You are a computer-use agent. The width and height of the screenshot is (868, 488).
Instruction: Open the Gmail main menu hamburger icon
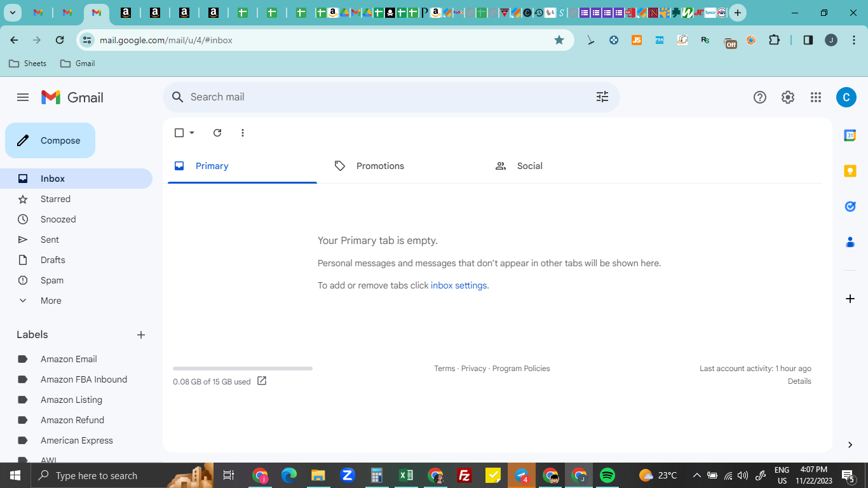[23, 97]
